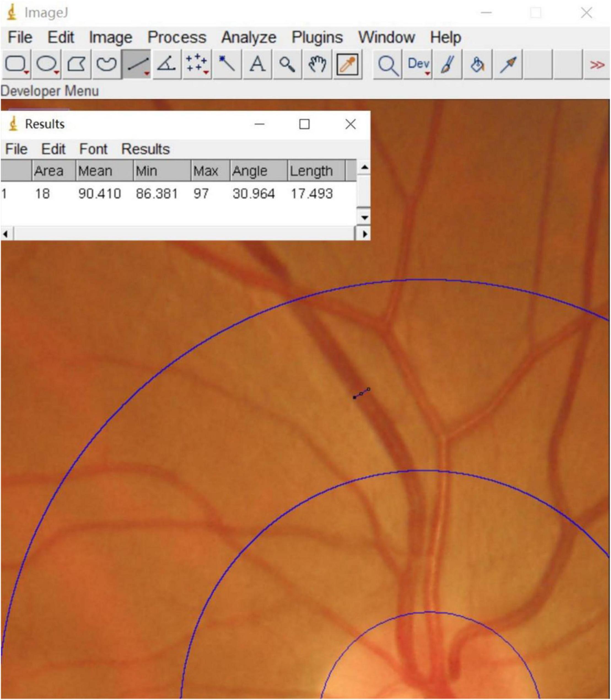Select the Arrow tool

[x=508, y=65]
